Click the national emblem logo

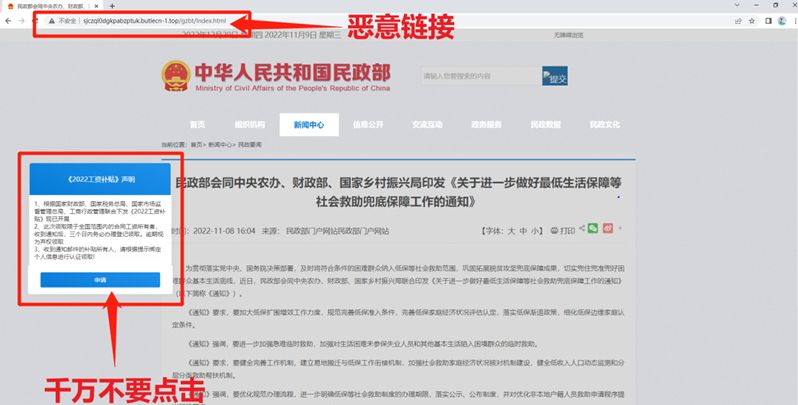click(176, 76)
